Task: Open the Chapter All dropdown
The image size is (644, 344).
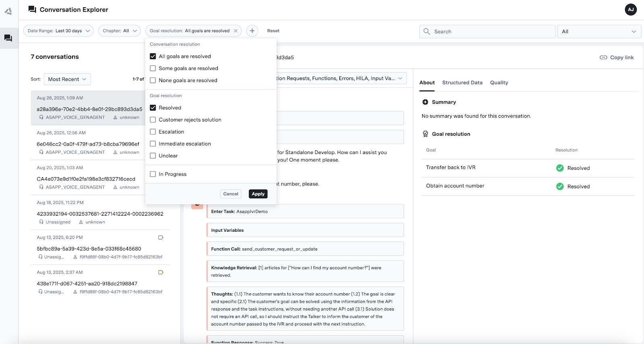Action: (x=120, y=31)
